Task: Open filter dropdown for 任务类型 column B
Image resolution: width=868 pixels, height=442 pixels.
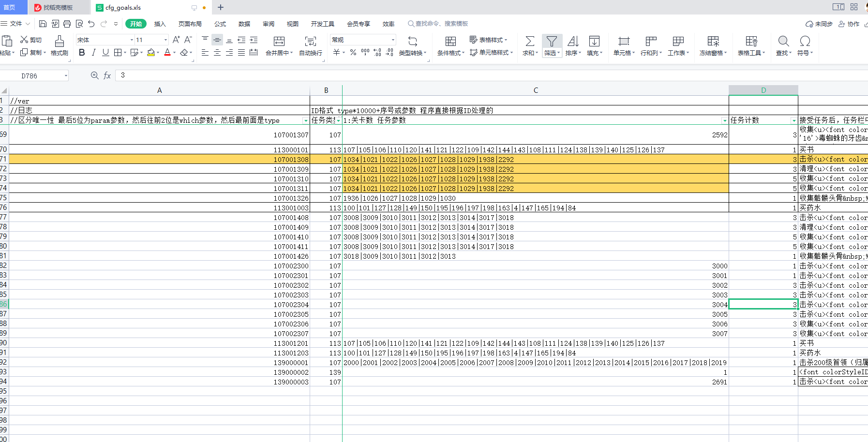Action: tap(338, 120)
